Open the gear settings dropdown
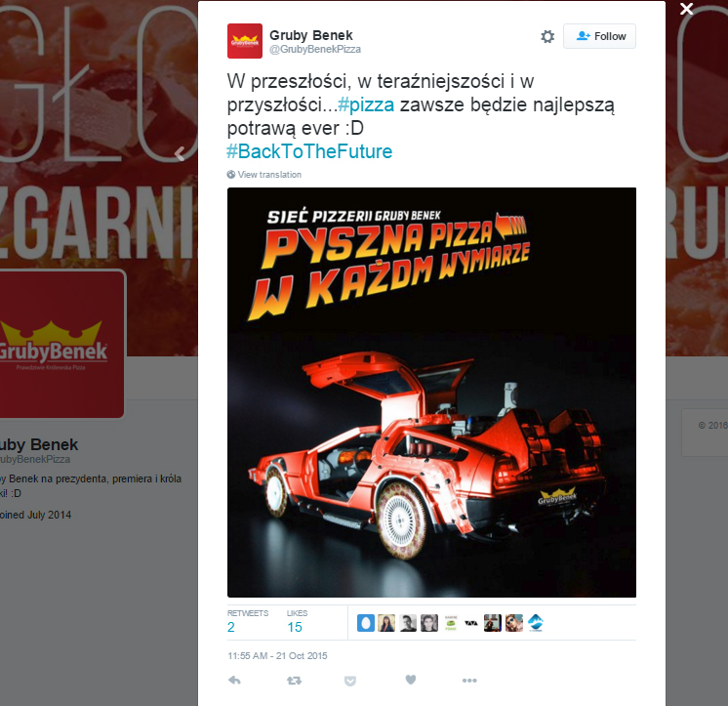The height and width of the screenshot is (706, 728). point(547,36)
